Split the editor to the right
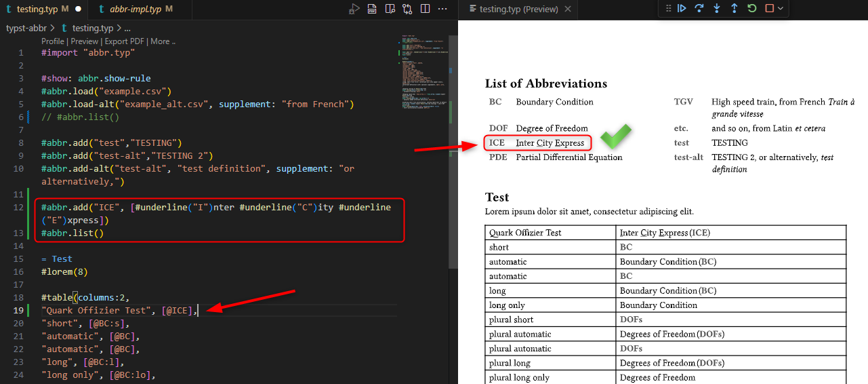 [425, 9]
